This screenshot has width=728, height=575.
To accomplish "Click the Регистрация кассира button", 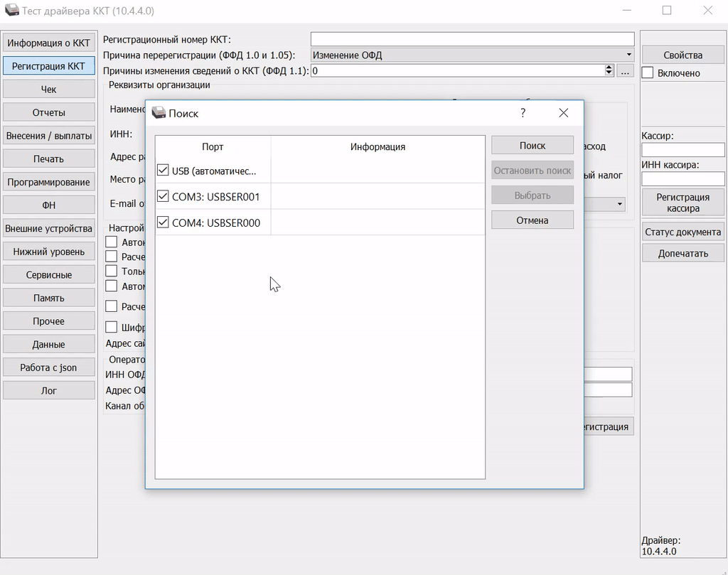I will point(682,203).
